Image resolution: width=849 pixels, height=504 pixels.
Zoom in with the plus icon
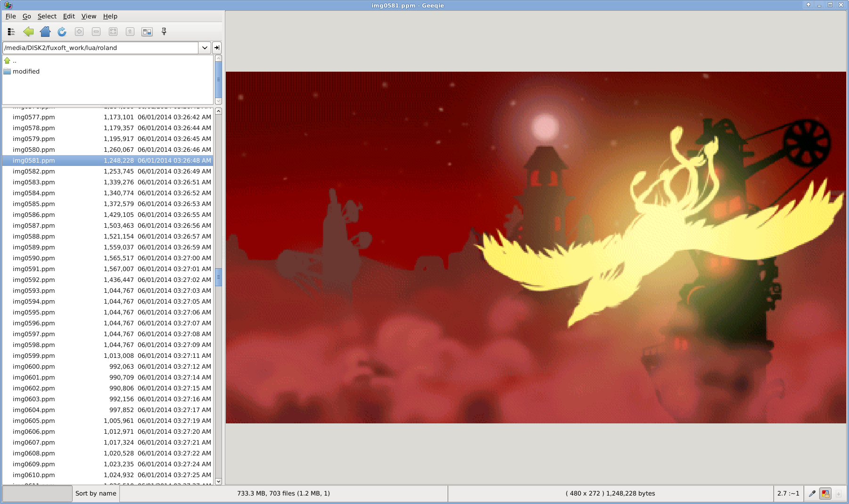[79, 32]
